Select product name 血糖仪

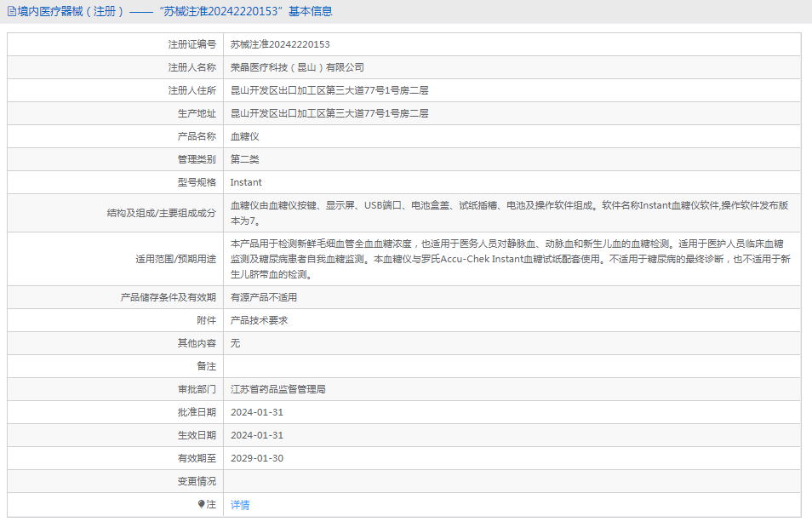pyautogui.click(x=245, y=137)
